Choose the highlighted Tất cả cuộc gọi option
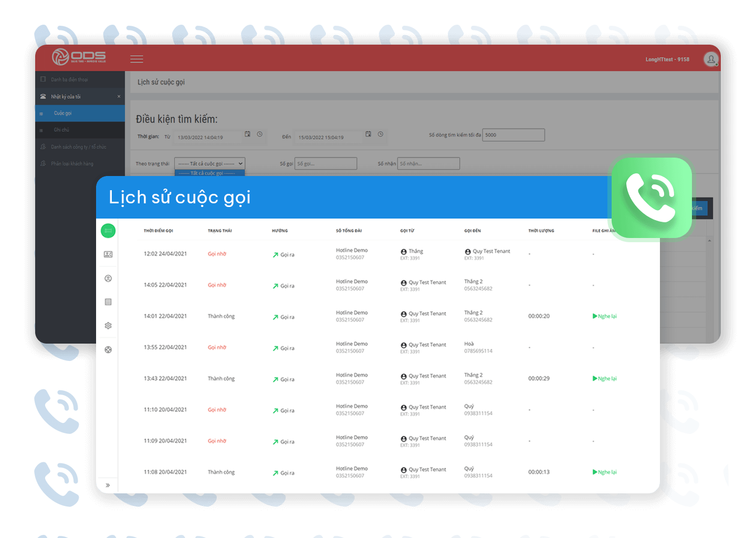Screen dimensions: 756x538 (209, 173)
